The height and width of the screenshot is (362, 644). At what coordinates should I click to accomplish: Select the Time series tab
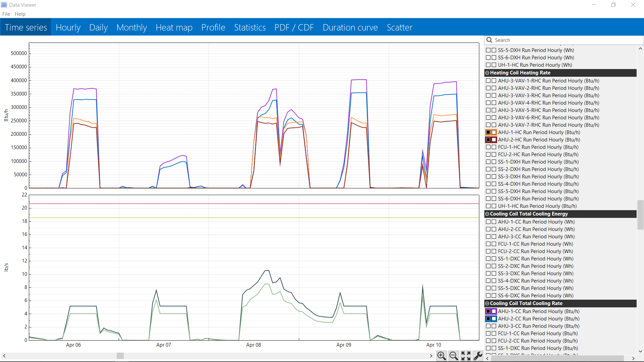26,27
